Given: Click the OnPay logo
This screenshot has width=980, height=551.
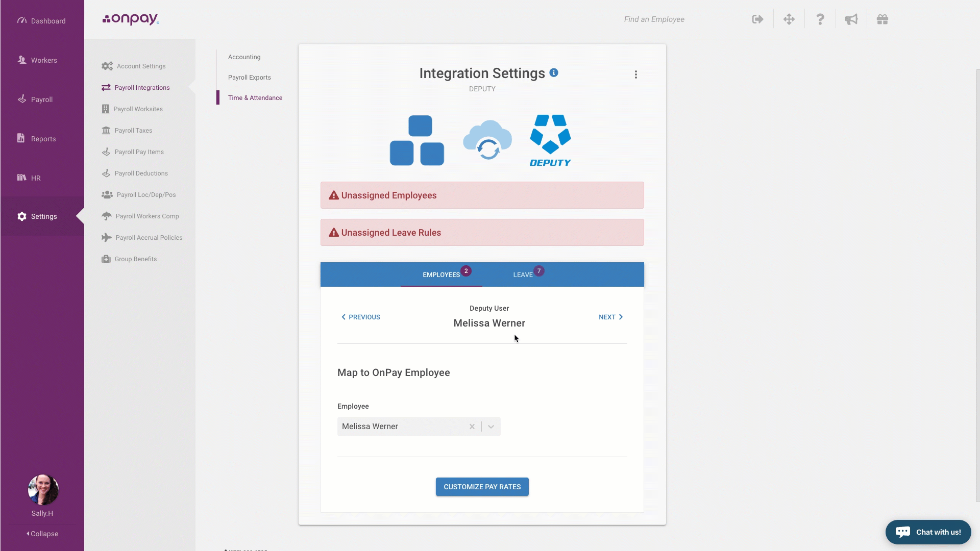Looking at the screenshot, I should pos(131,19).
